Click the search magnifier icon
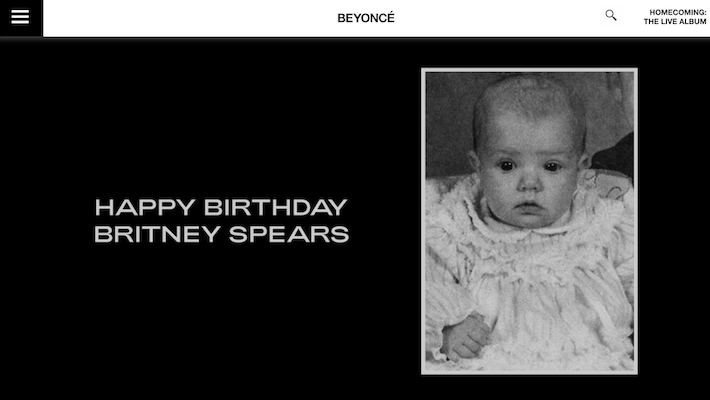This screenshot has height=400, width=710. tap(611, 15)
